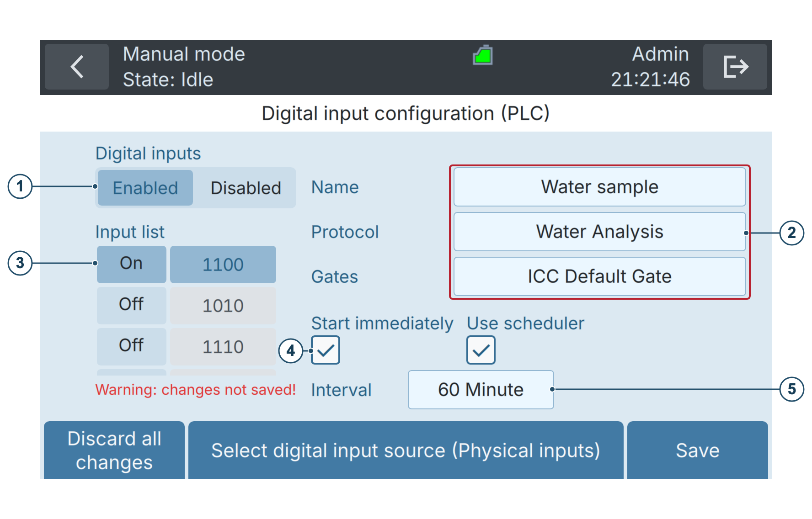Uncheck the Start immediately checkbox
This screenshot has width=812, height=519.
326,350
